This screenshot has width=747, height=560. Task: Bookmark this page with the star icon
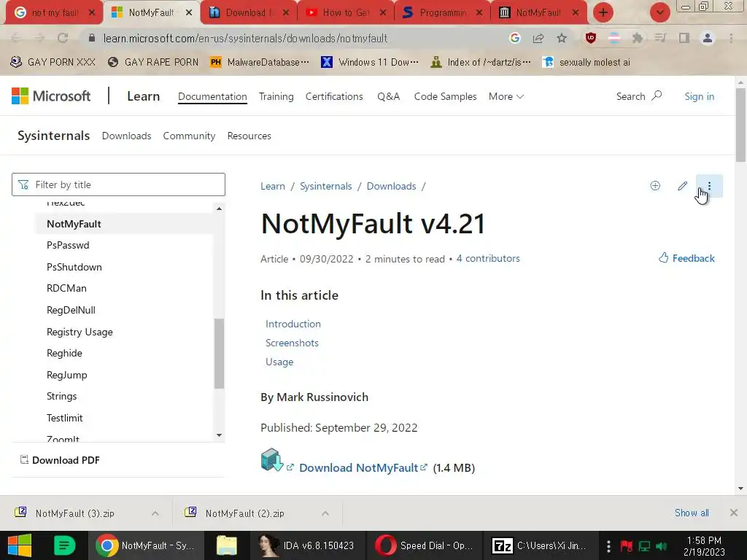(562, 38)
